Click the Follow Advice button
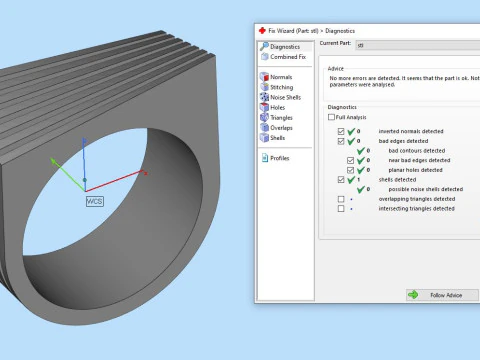The width and height of the screenshot is (480, 360). (442, 295)
